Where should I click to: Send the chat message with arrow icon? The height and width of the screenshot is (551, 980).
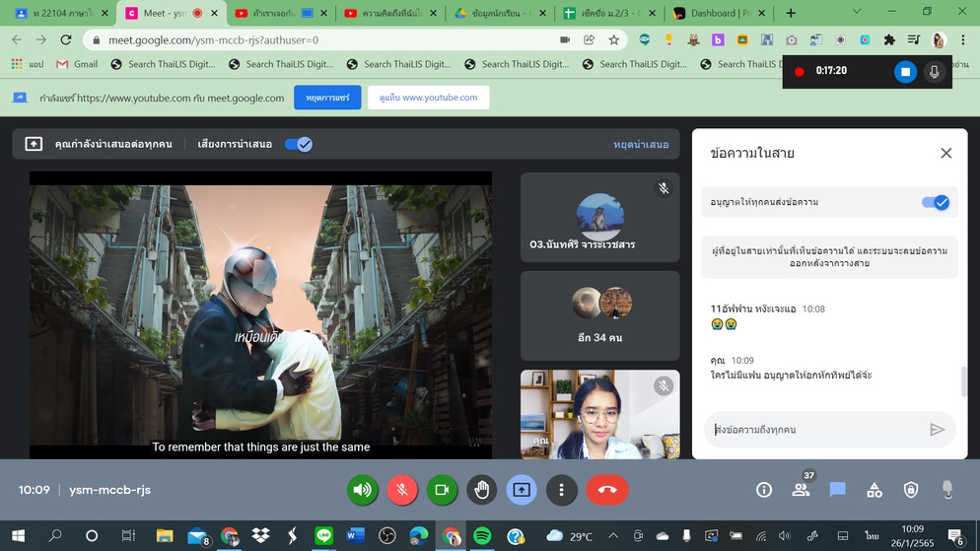[937, 430]
